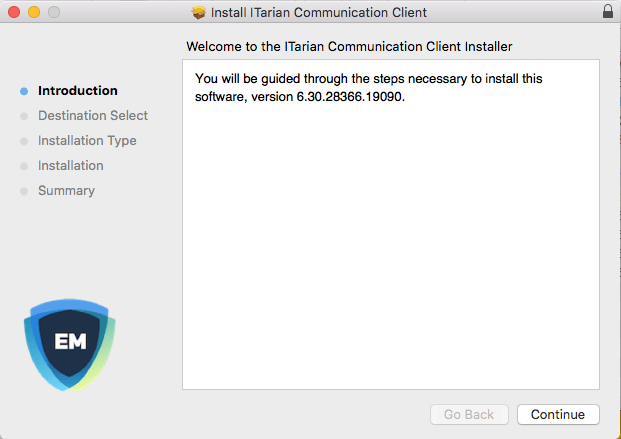Click the EM shield logo
The height and width of the screenshot is (439, 621).
(70, 343)
